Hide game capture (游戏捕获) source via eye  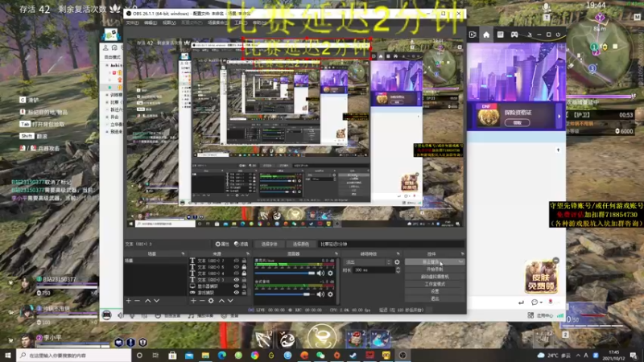236,293
